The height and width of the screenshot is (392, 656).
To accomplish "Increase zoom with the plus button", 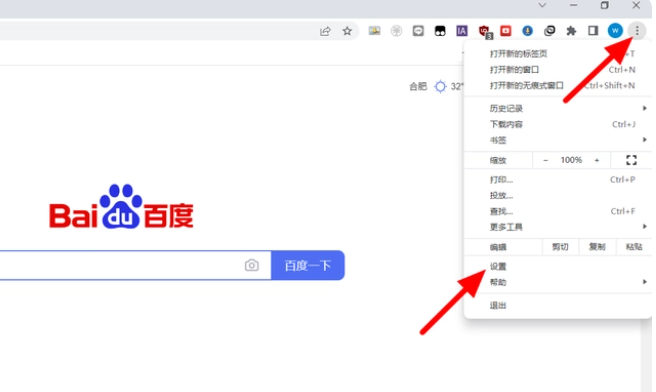I will coord(597,160).
